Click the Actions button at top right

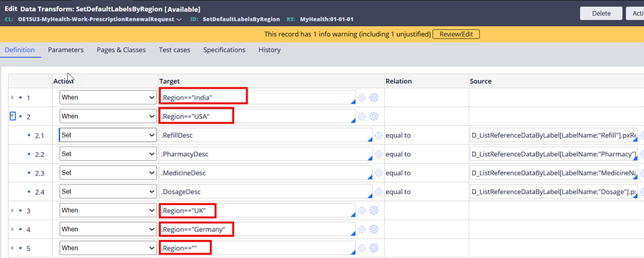point(635,13)
